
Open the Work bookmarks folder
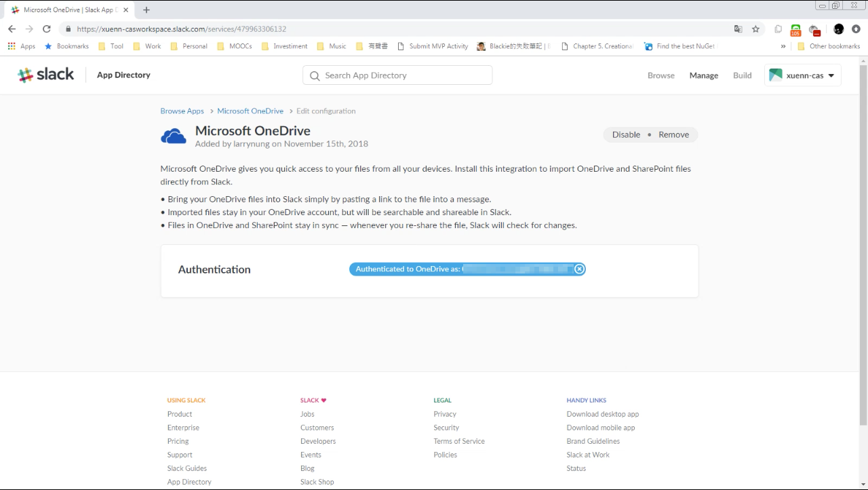tap(147, 46)
